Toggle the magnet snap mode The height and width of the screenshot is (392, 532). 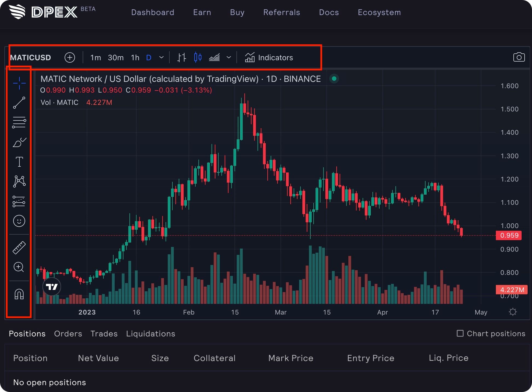(x=19, y=294)
